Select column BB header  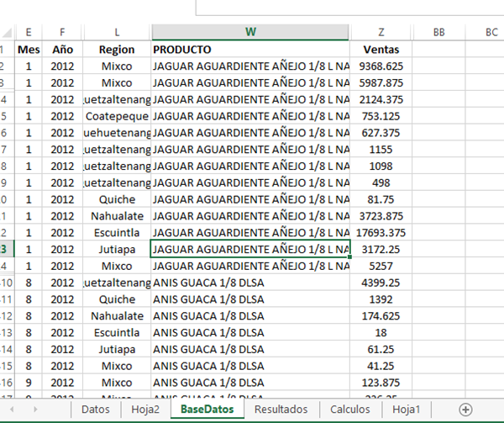438,32
